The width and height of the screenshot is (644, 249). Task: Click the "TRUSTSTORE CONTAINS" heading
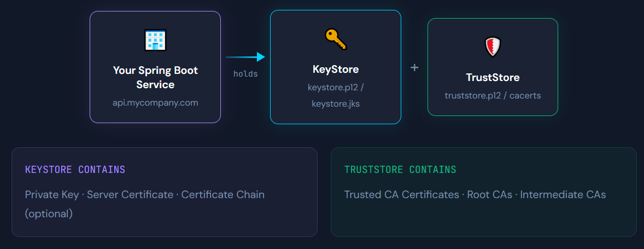pyautogui.click(x=400, y=169)
